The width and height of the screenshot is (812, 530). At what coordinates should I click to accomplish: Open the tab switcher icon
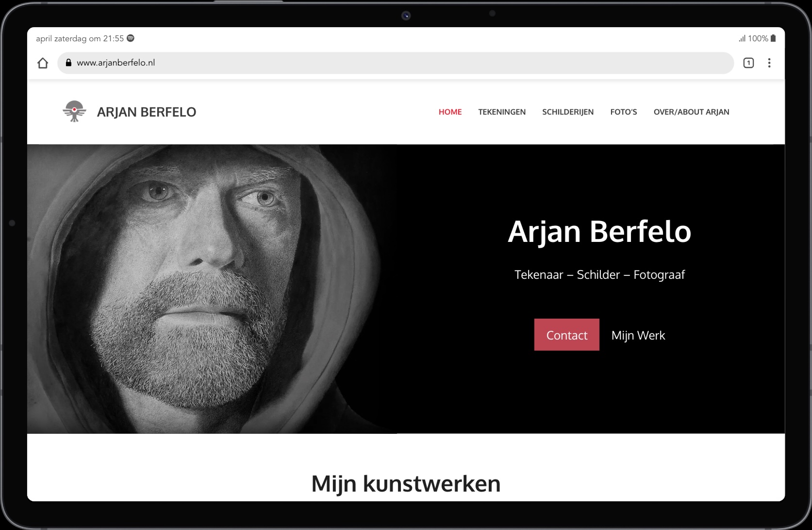(748, 63)
